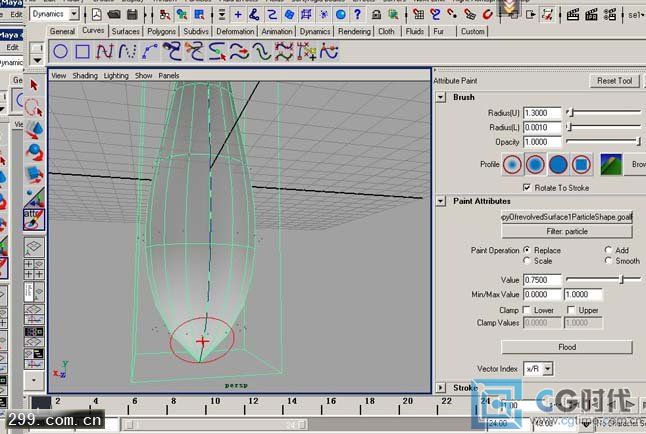Screen dimensions: 646x434
Task: Click the paint Value slider
Action: 604,280
